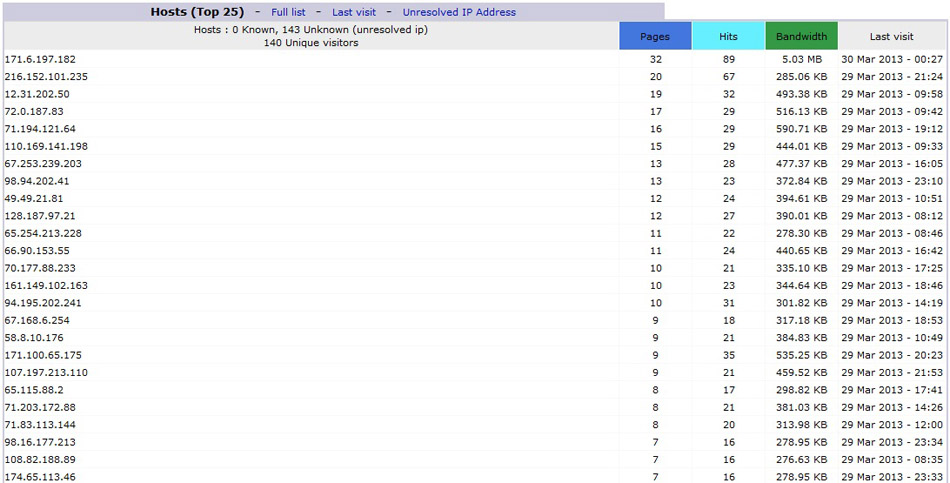This screenshot has width=950, height=483.
Task: Select host IP 65.115.88.2
Action: coord(34,390)
